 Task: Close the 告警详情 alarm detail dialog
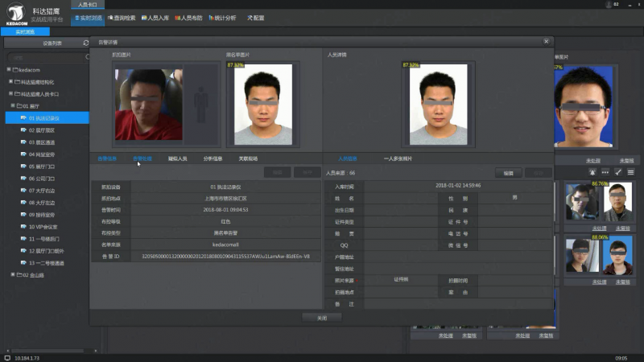546,41
